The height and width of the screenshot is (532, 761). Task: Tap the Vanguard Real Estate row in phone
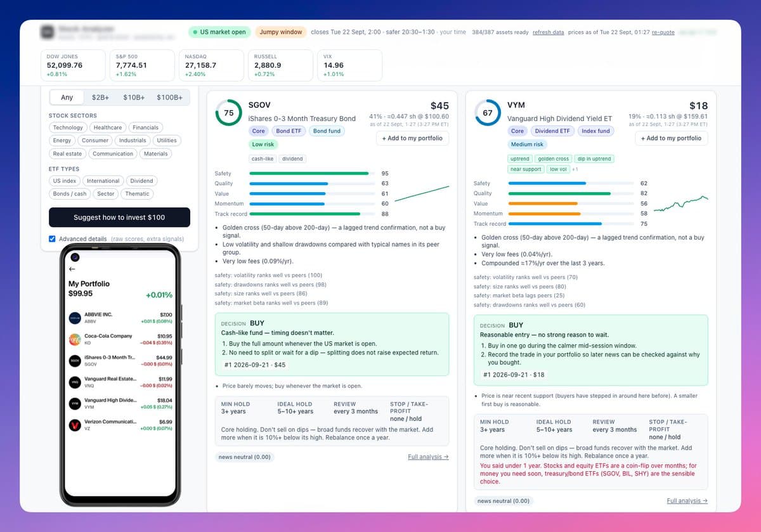point(120,382)
